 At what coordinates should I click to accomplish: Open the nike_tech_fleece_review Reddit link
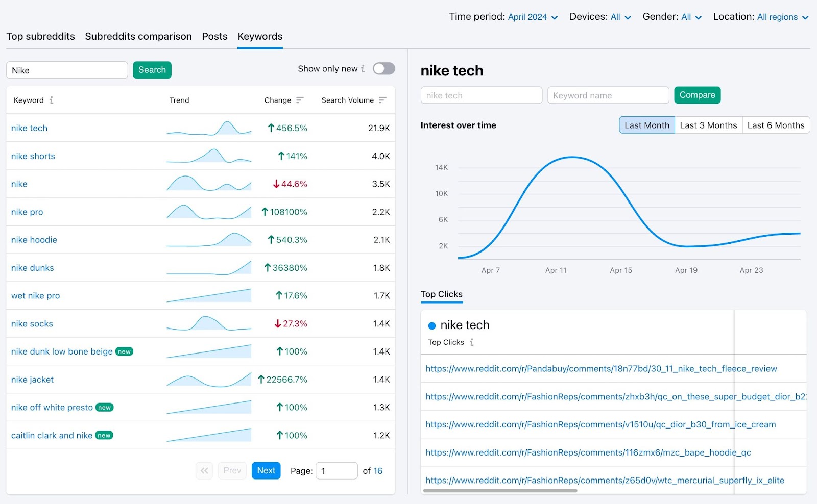pyautogui.click(x=601, y=369)
